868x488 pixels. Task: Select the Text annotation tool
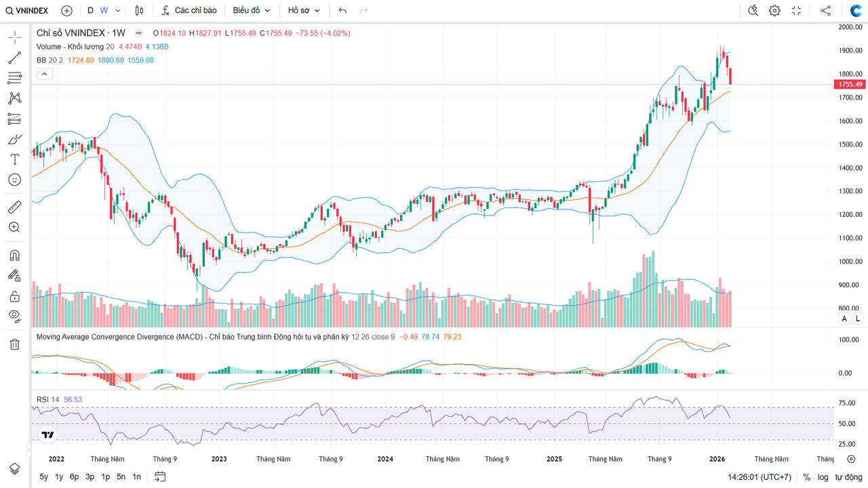[14, 159]
